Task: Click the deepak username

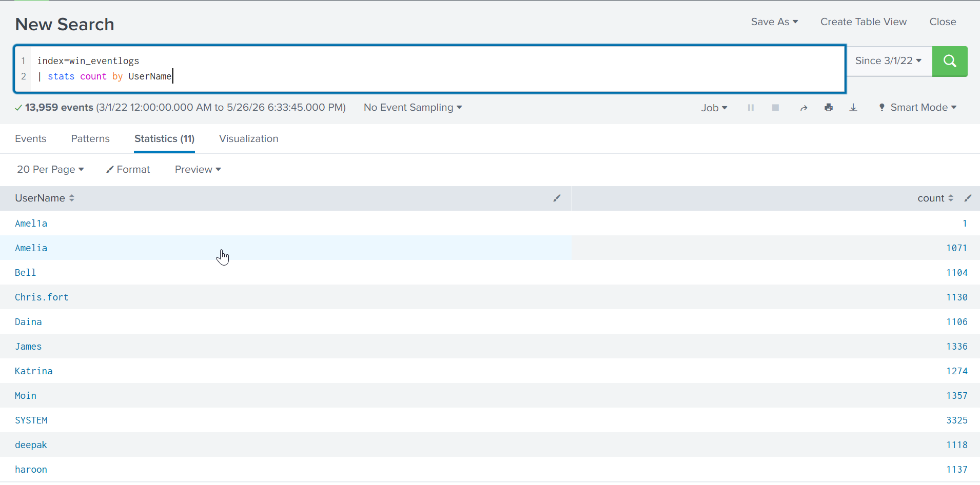Action: 31,444
